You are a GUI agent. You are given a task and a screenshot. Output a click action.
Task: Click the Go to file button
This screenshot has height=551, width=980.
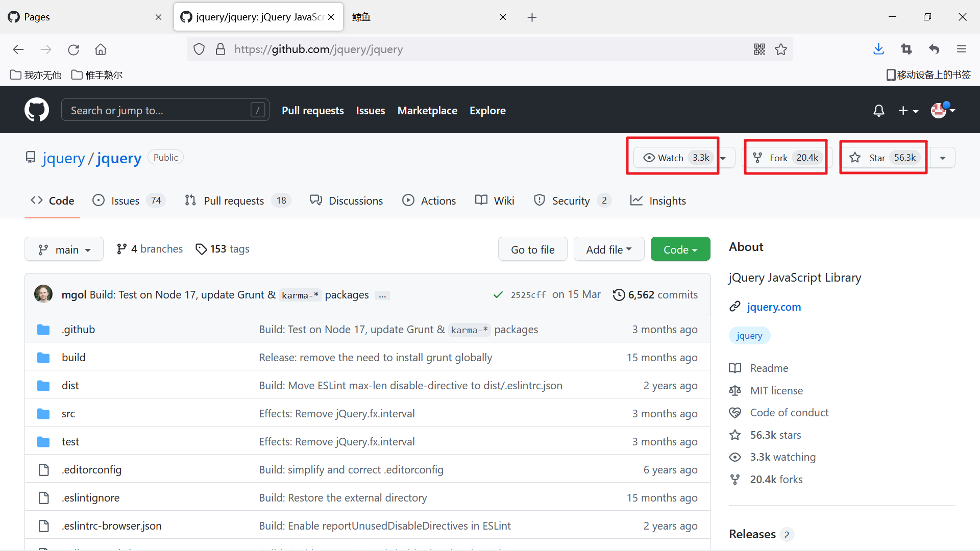(532, 249)
